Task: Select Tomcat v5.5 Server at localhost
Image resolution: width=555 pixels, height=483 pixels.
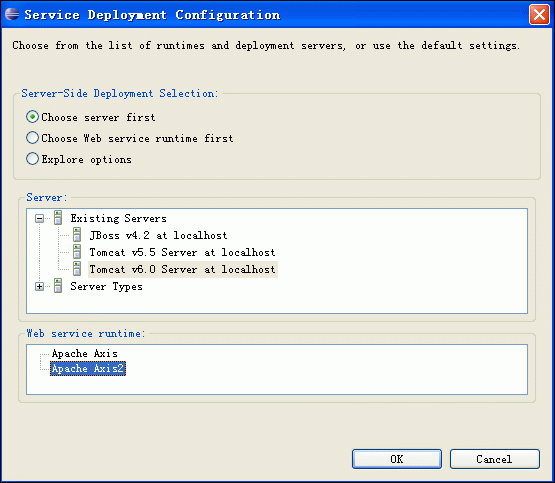Action: point(182,252)
